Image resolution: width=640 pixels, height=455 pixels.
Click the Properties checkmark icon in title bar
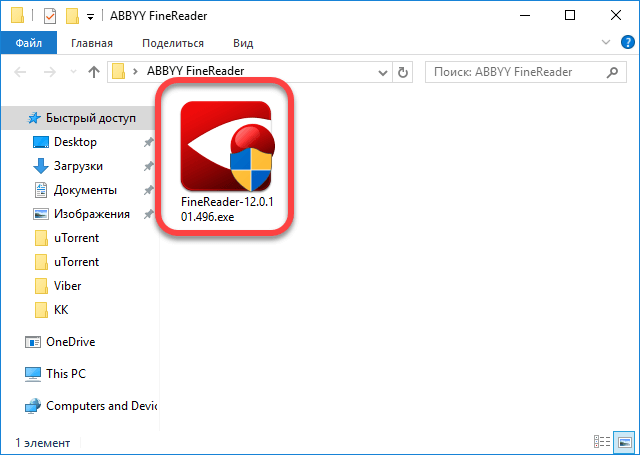point(50,16)
